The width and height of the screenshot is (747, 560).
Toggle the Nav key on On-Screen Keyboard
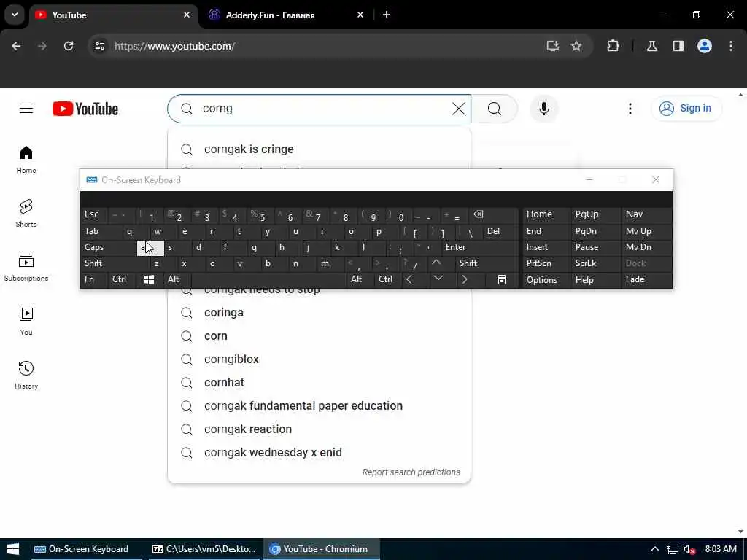tap(646, 215)
